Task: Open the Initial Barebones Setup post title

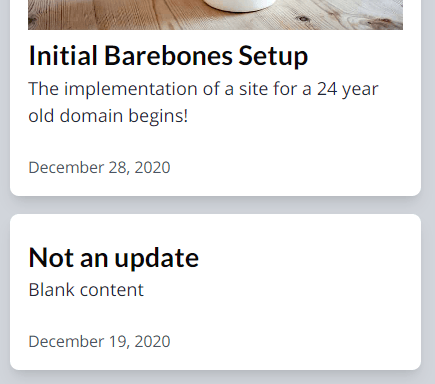Action: tap(168, 56)
